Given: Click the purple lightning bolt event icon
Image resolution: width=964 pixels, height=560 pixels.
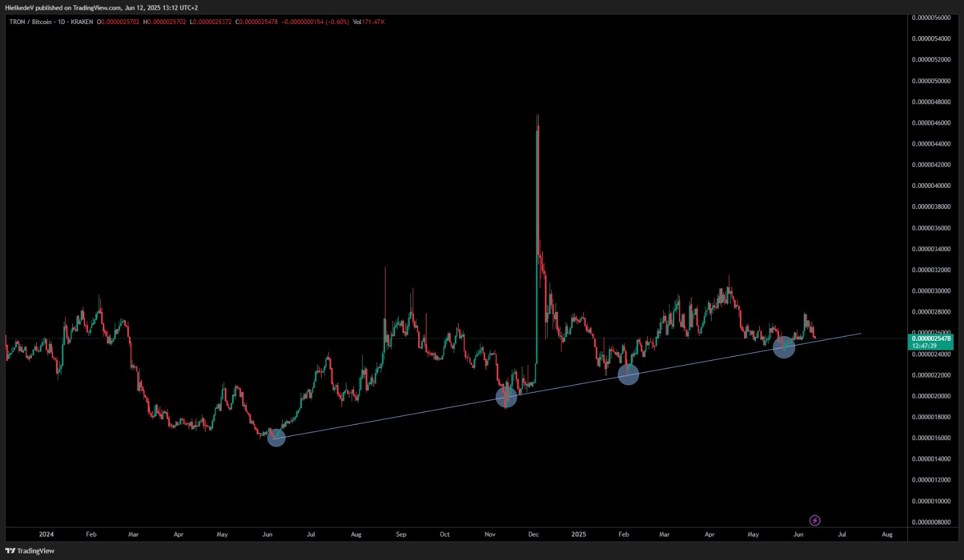Looking at the screenshot, I should coord(815,520).
